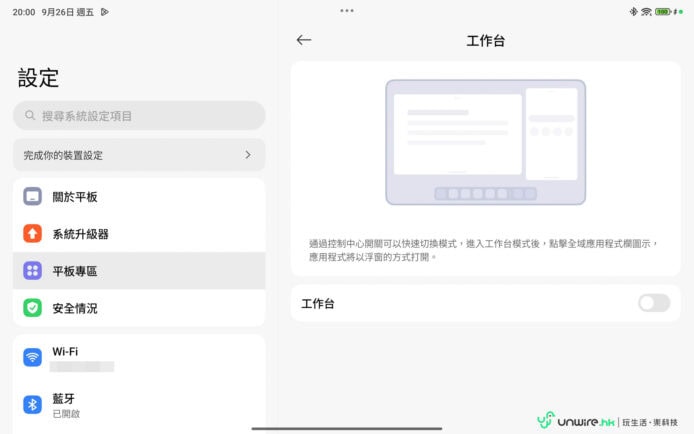This screenshot has width=694, height=434.
Task: Expand 完成你的裝置設定 chevron arrow
Action: coord(248,155)
